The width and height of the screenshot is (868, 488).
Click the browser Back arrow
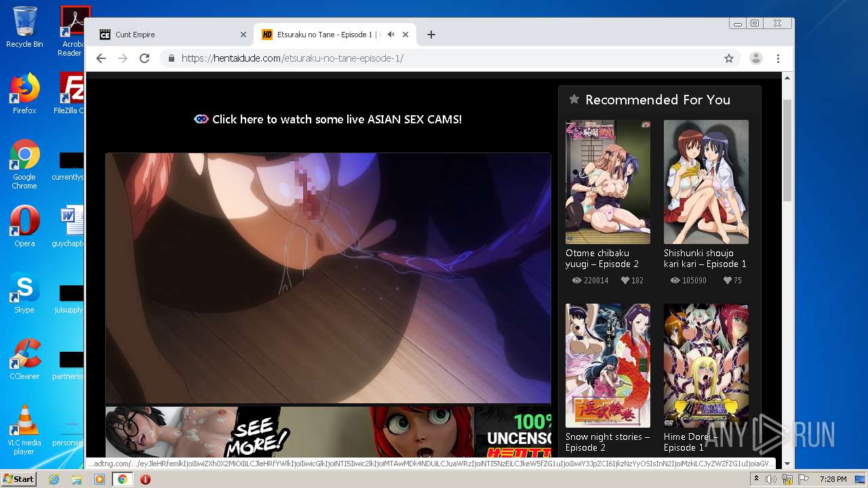tap(101, 58)
